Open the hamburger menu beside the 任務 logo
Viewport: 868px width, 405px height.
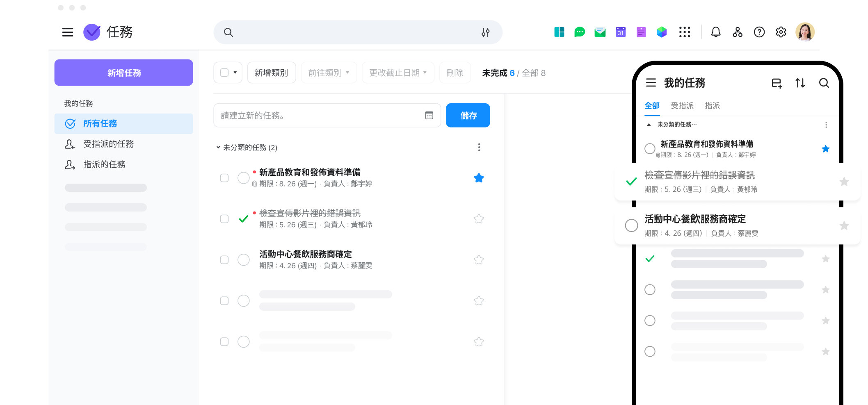tap(68, 32)
